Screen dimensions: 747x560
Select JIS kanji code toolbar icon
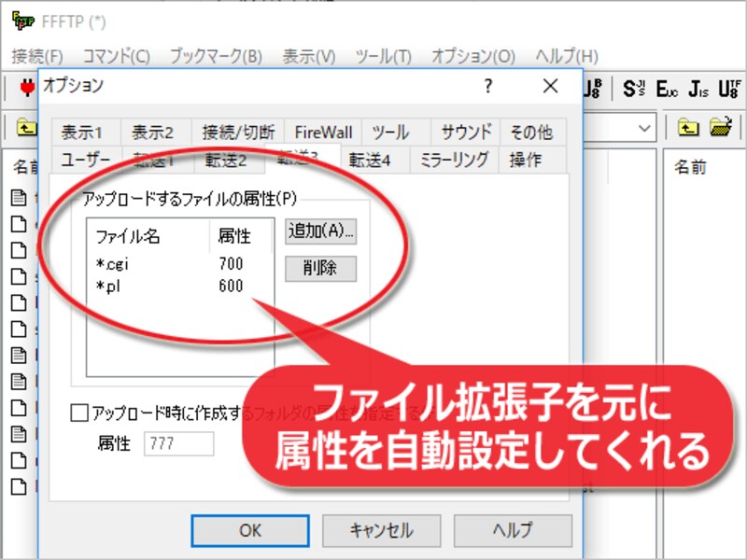pyautogui.click(x=698, y=89)
